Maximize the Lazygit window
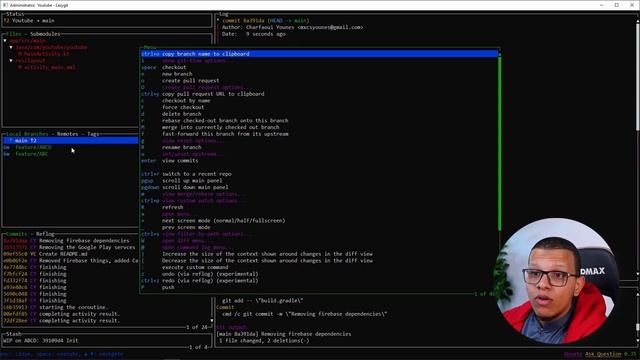This screenshot has width=640, height=360. pyautogui.click(x=617, y=5)
